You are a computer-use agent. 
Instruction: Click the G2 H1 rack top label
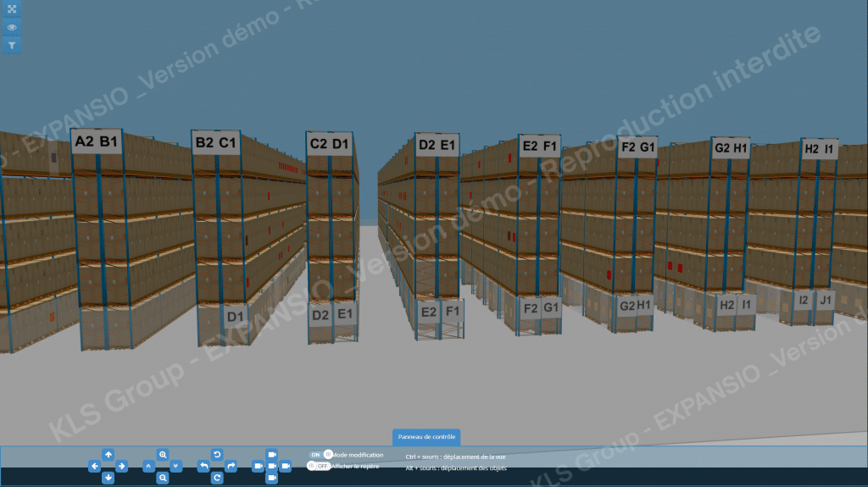(x=731, y=148)
